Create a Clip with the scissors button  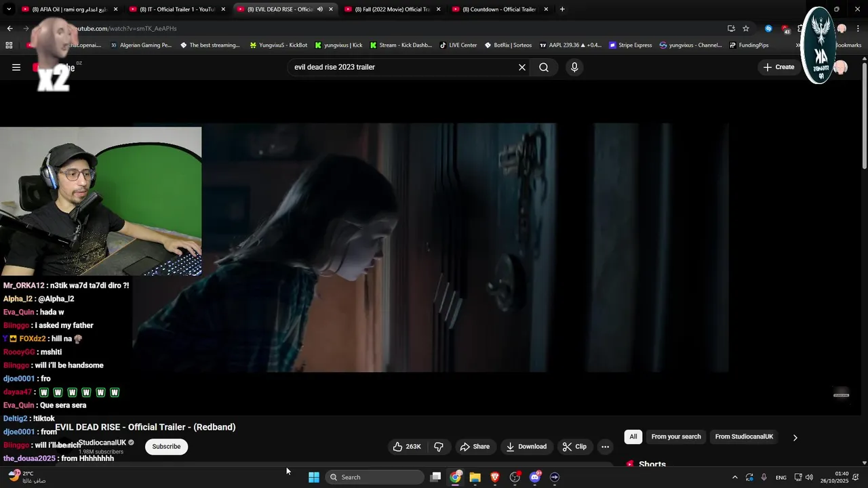pyautogui.click(x=574, y=447)
